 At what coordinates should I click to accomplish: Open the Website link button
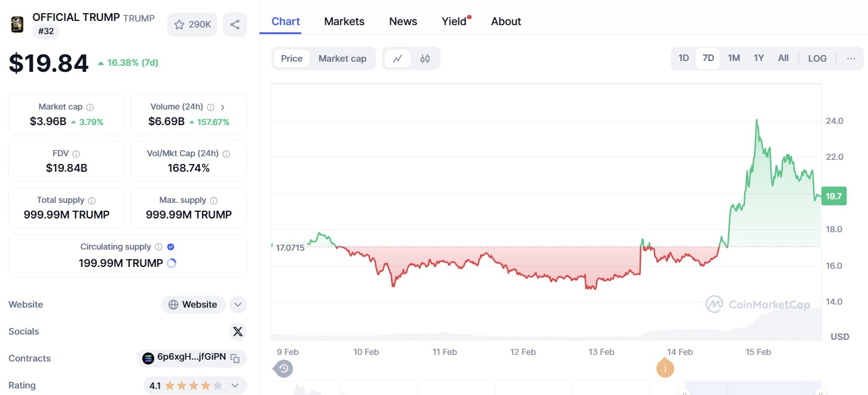tap(193, 305)
